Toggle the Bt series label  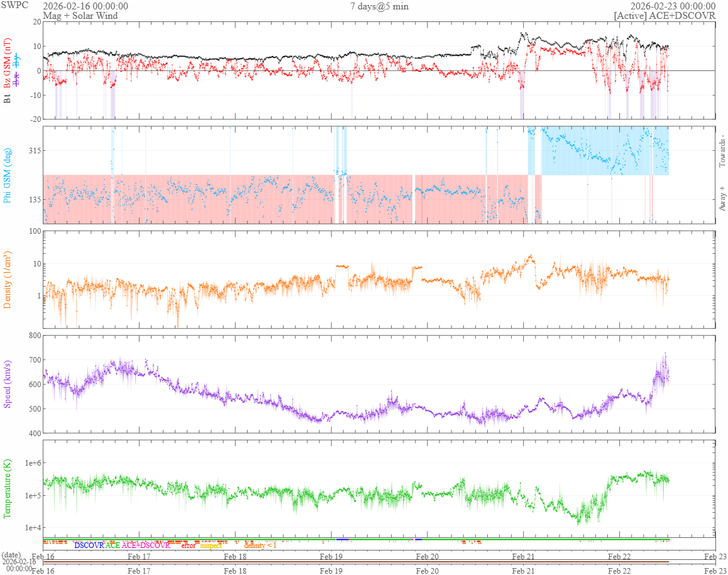tap(7, 98)
